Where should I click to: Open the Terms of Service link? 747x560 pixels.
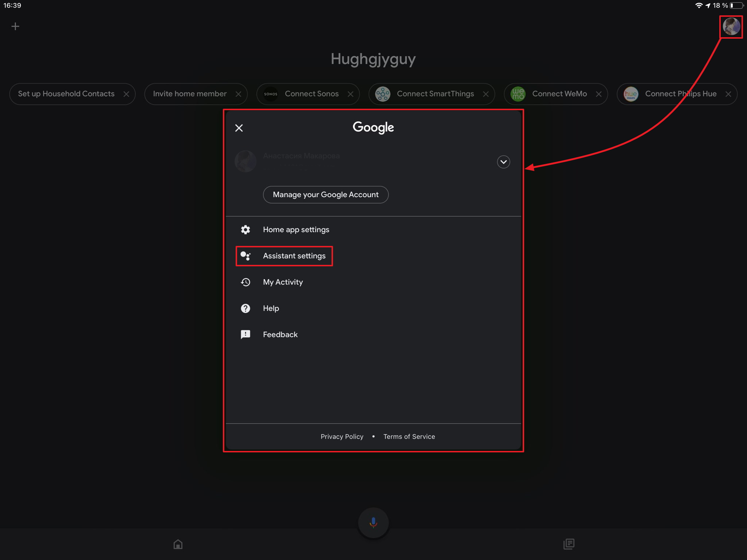click(409, 436)
